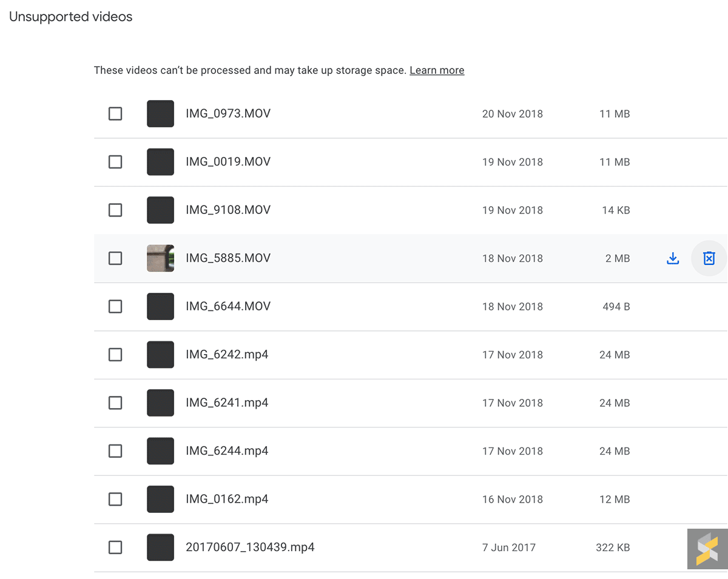The height and width of the screenshot is (579, 728).
Task: Click the dark thumbnail of IMG_0973.MOV
Action: pos(160,114)
